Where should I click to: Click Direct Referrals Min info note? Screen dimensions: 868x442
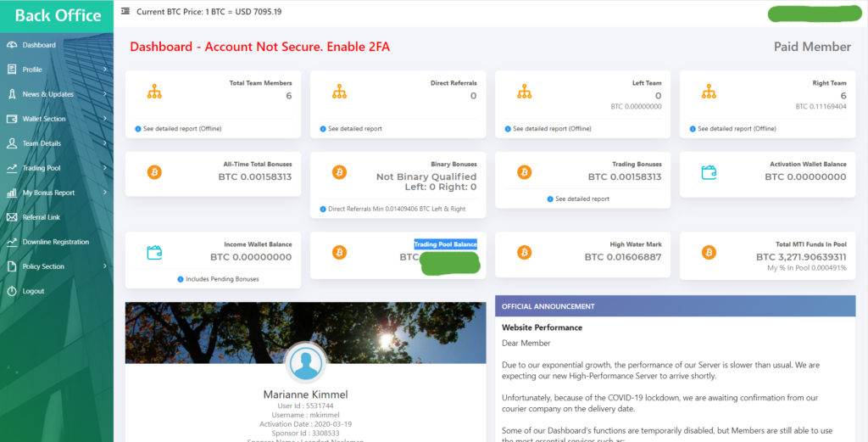(393, 209)
